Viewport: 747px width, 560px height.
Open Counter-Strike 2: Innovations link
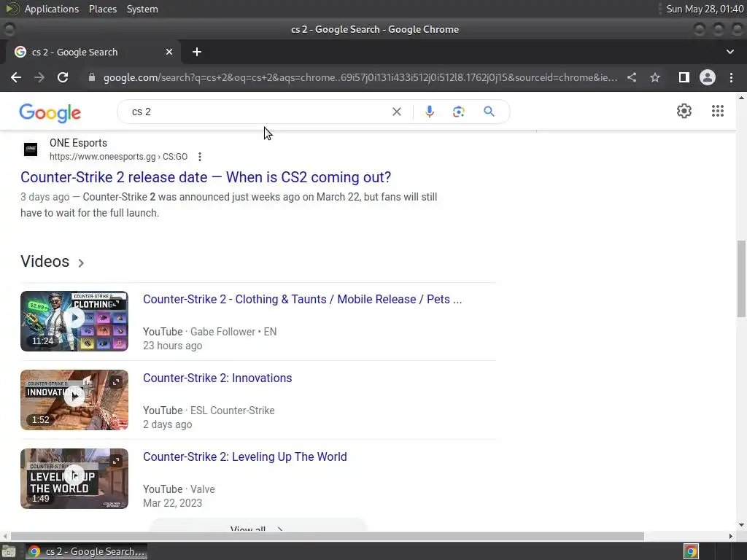click(217, 378)
